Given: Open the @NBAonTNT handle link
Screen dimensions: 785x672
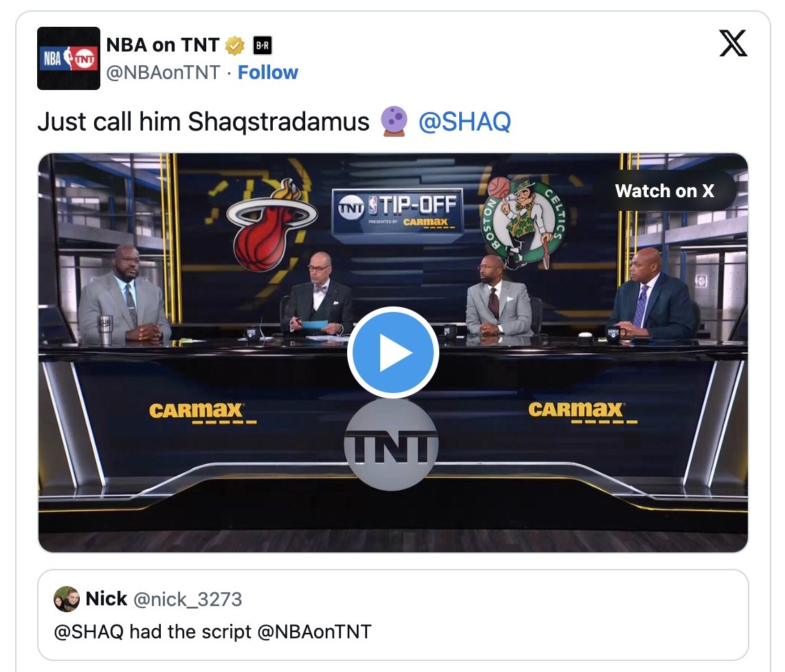Looking at the screenshot, I should (x=163, y=73).
